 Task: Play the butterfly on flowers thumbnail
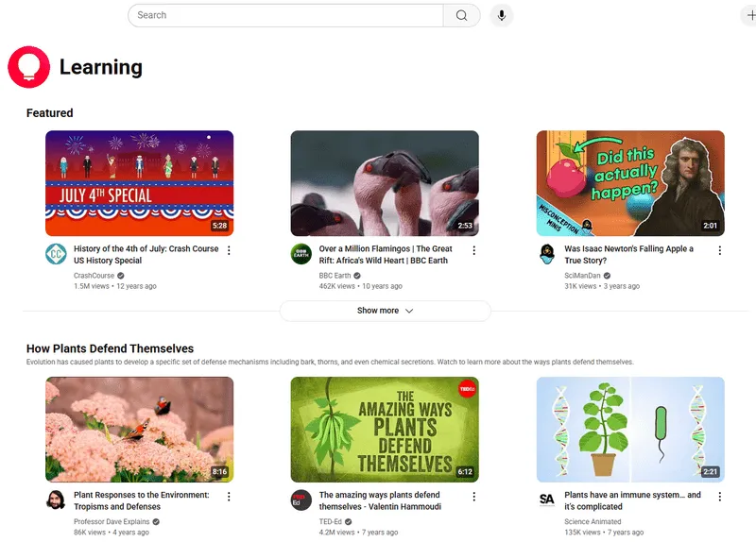[139, 430]
